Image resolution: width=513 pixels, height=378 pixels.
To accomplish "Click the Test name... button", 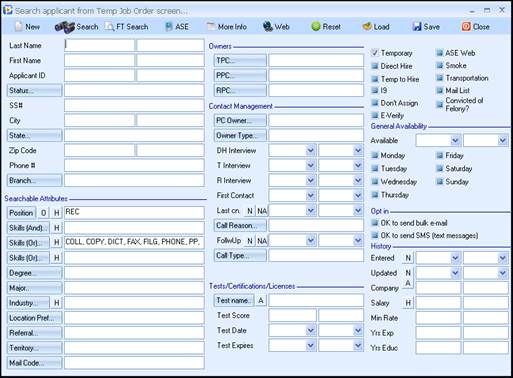I will [x=234, y=300].
